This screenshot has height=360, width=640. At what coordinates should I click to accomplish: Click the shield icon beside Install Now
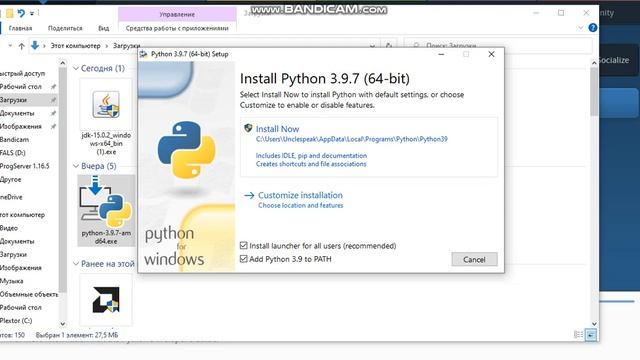pyautogui.click(x=248, y=128)
